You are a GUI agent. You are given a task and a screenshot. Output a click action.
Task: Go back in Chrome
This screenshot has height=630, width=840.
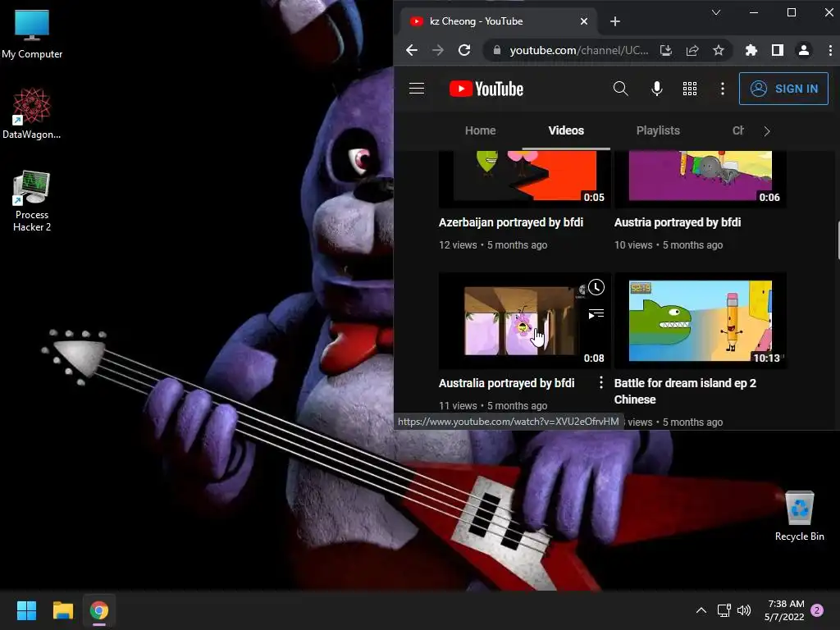point(412,50)
